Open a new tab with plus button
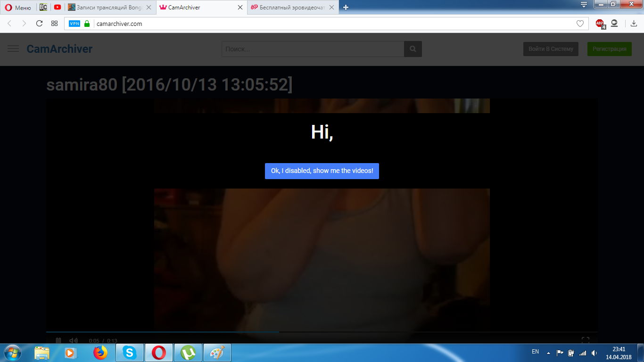This screenshot has width=644, height=362. pos(346,8)
